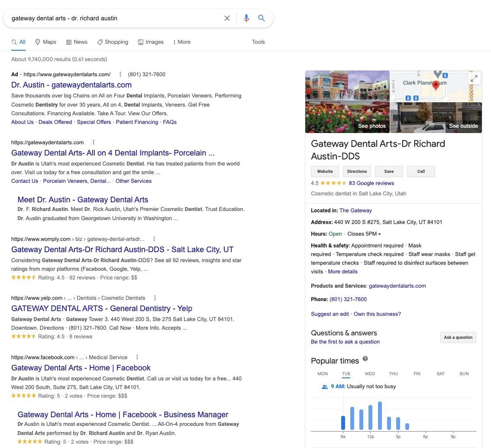Open Gateway Dental Arts- All on 4 Dental Implants result
The width and height of the screenshot is (491, 448).
tap(113, 153)
